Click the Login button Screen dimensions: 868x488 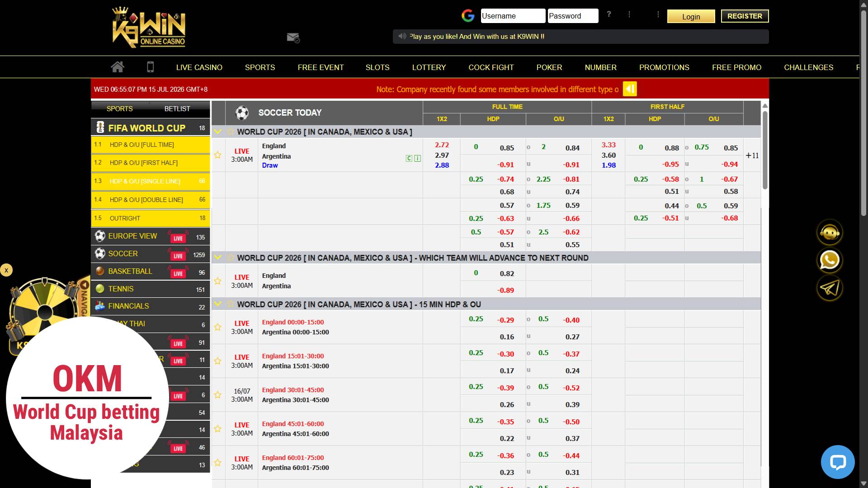point(691,16)
